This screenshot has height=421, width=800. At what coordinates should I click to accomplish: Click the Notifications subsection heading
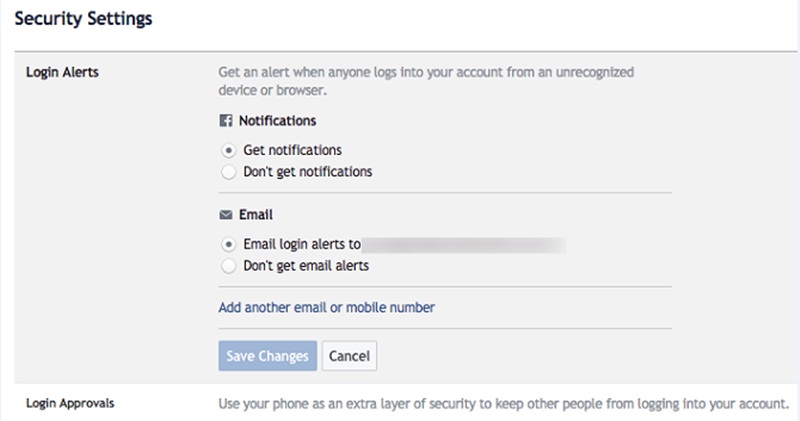click(x=278, y=121)
